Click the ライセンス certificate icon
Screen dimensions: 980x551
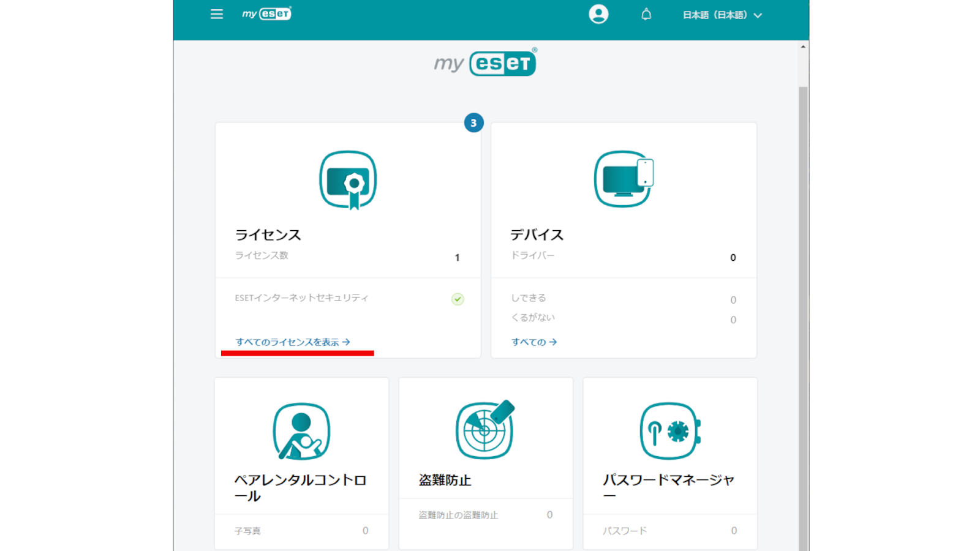pyautogui.click(x=348, y=180)
